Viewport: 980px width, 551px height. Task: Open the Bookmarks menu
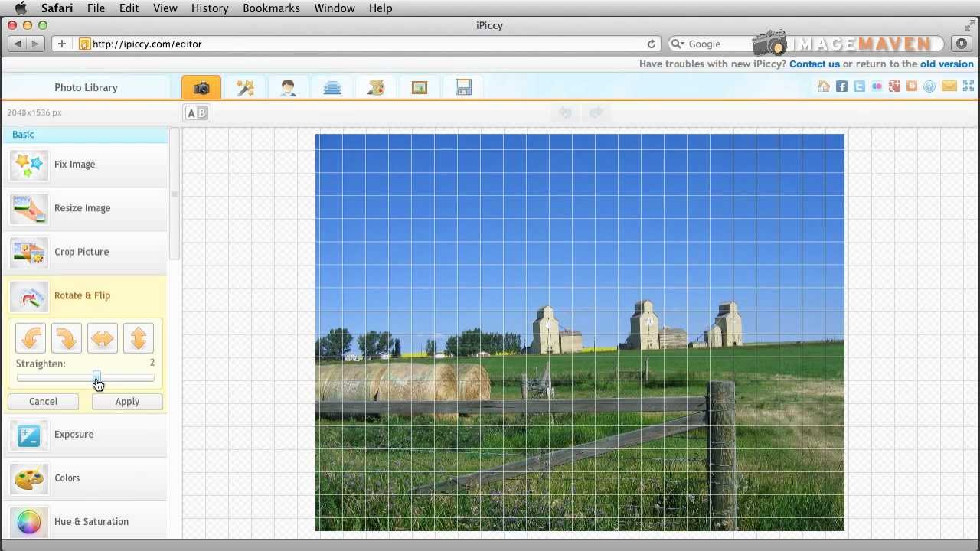pos(271,8)
